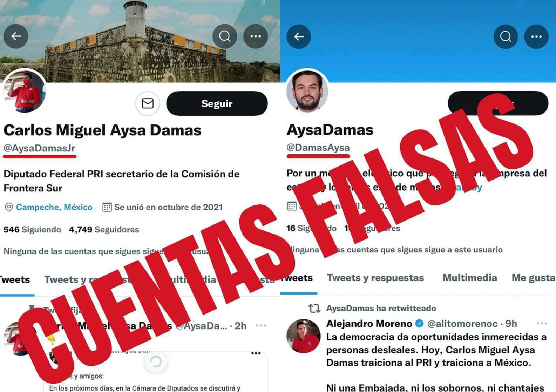
Task: Tap back arrow on the right profile
Action: click(299, 36)
